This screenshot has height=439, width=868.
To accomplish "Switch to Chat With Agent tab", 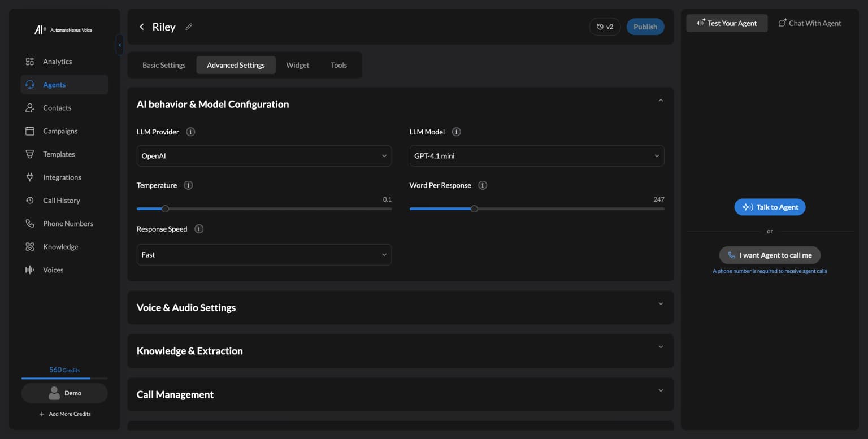I will click(810, 23).
